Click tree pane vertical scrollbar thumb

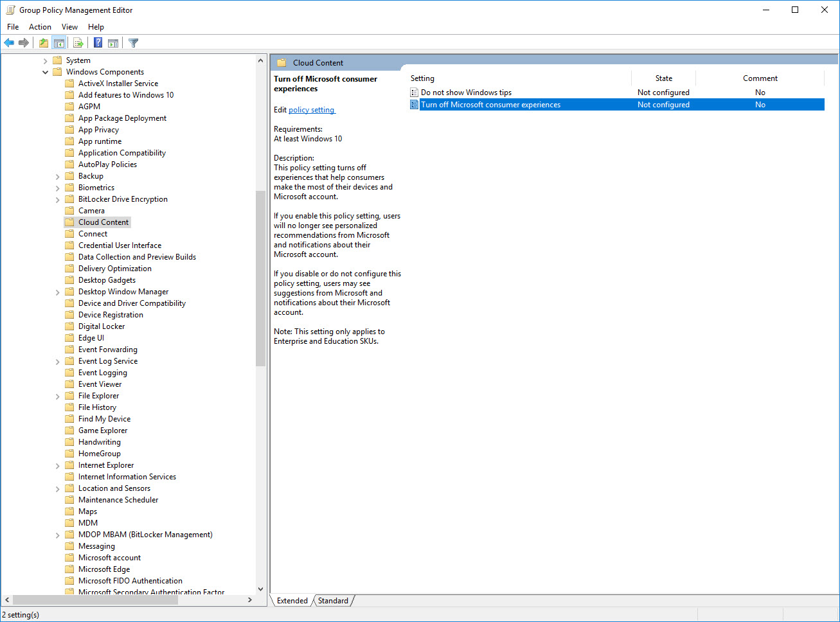point(260,278)
